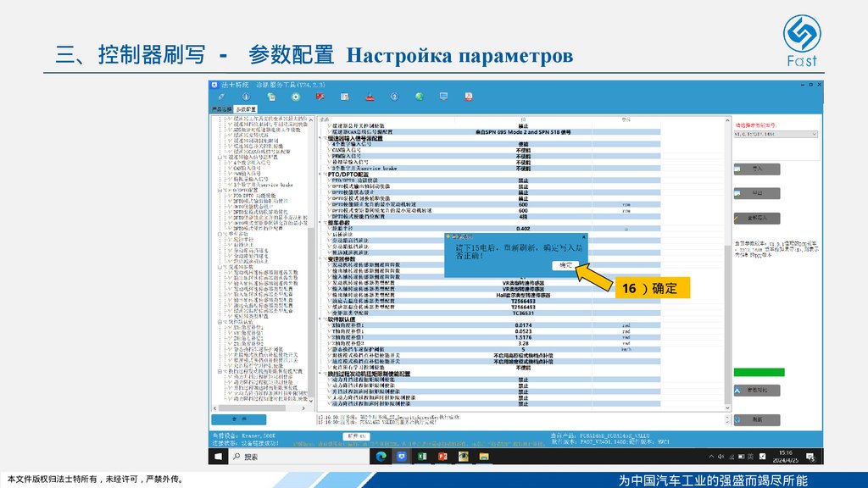Click the 全部写入 write-all button

(x=757, y=218)
